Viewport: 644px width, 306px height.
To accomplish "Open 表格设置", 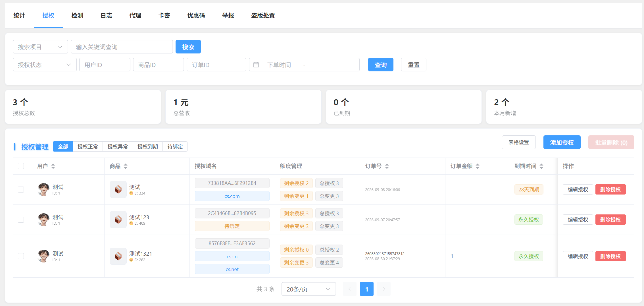I will (x=519, y=142).
